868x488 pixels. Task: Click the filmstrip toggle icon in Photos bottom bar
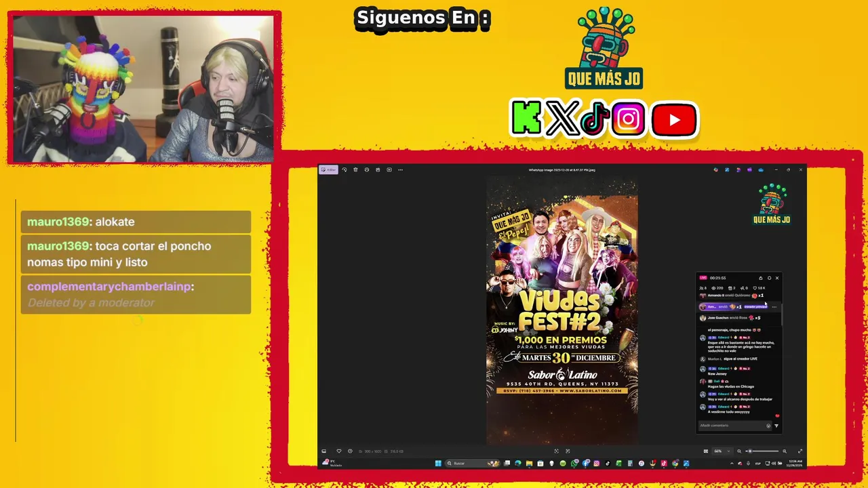(323, 451)
